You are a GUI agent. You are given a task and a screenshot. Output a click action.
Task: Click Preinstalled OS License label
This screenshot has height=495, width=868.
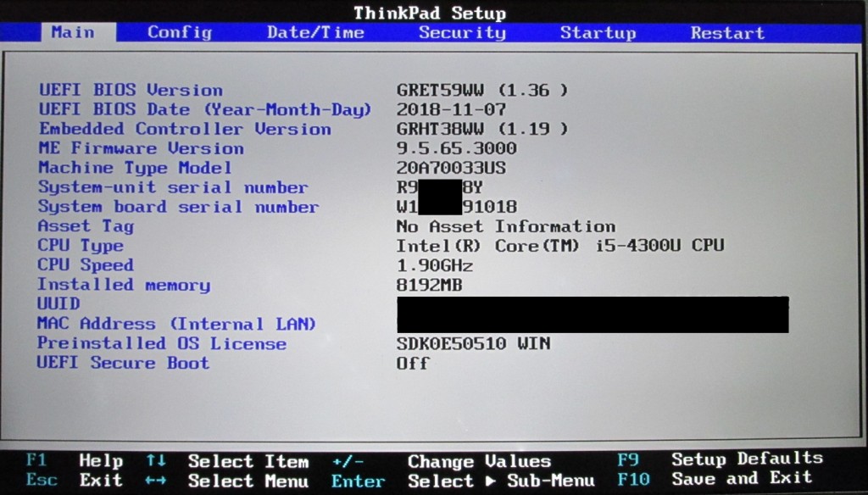click(162, 343)
